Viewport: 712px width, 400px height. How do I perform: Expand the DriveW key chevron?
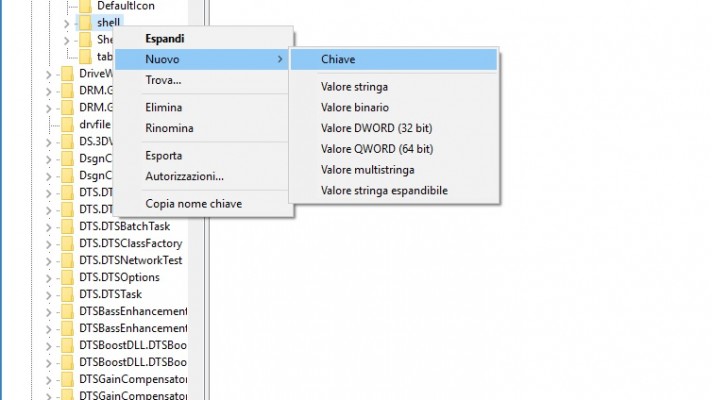tap(49, 74)
